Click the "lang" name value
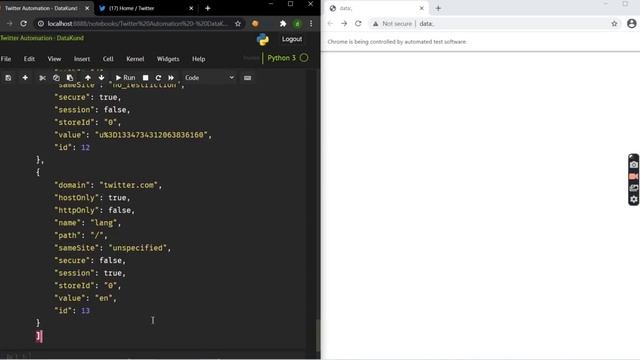 tap(104, 223)
